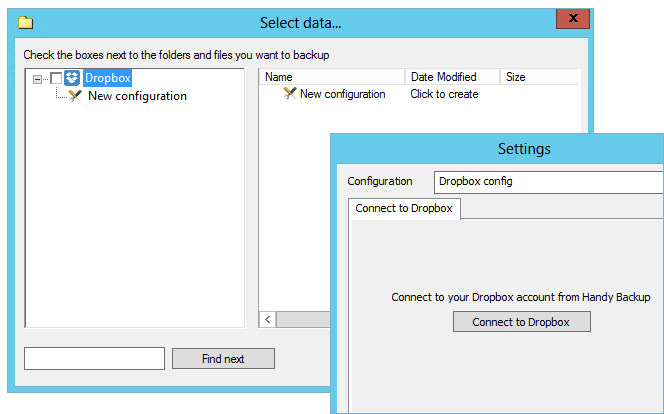Click the 'Click to create' cell
Viewport: 664px width, 414px height.
point(444,94)
